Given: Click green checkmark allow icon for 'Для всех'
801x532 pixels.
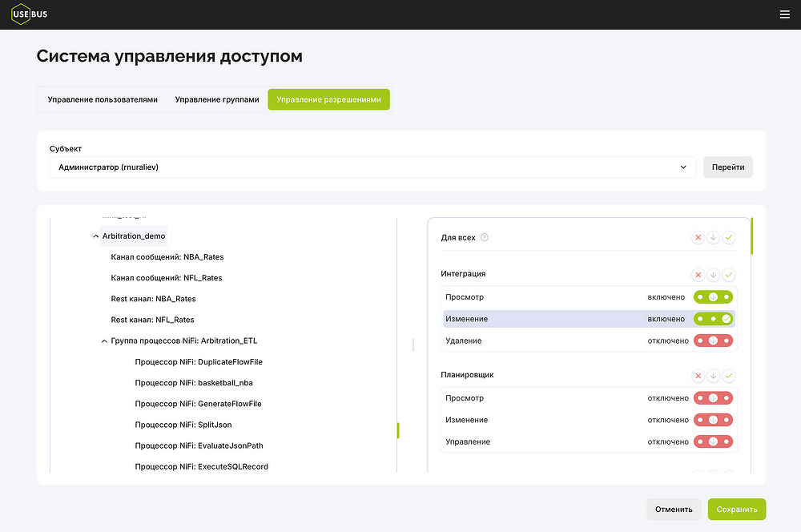Looking at the screenshot, I should tap(728, 238).
